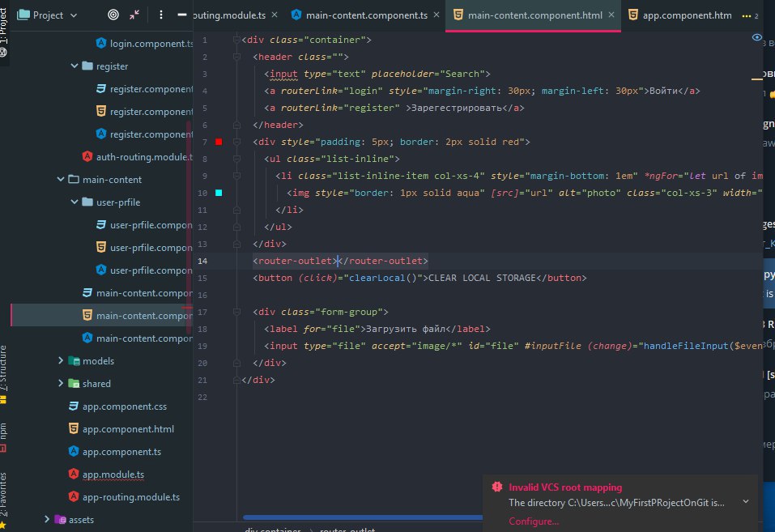Switch to app.component.html editor tab
Image resolution: width=775 pixels, height=532 pixels.
point(688,15)
